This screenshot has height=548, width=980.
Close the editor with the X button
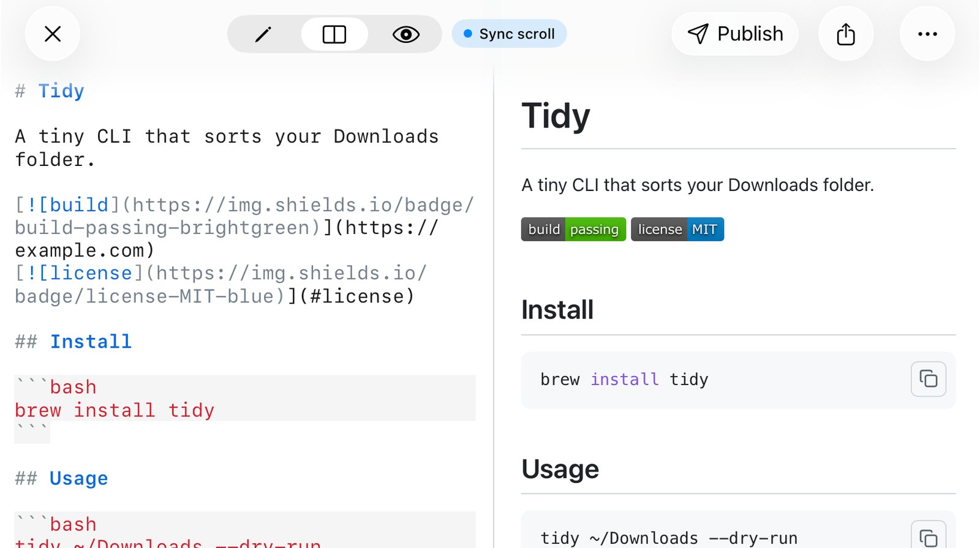coord(53,34)
